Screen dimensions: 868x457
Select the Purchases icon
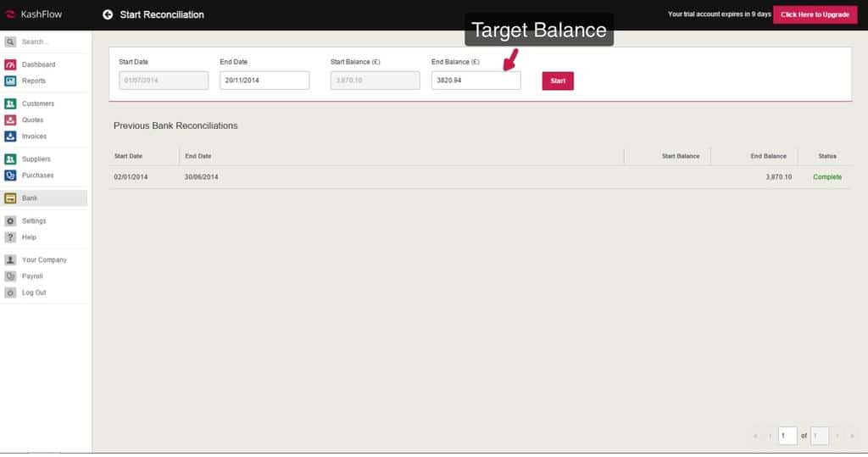click(x=10, y=176)
